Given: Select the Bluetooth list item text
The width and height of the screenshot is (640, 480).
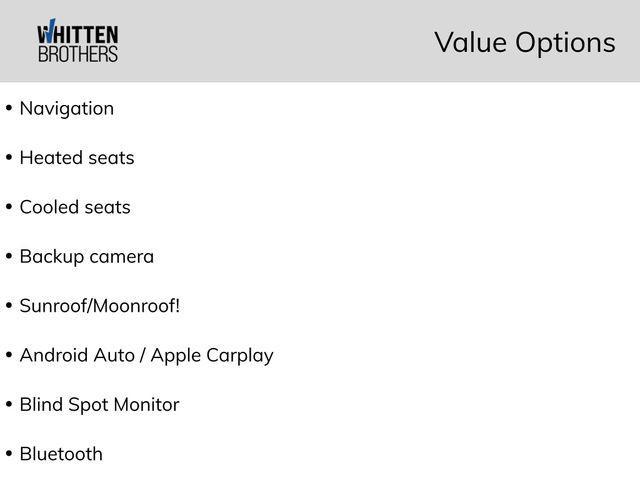Looking at the screenshot, I should (x=61, y=454).
